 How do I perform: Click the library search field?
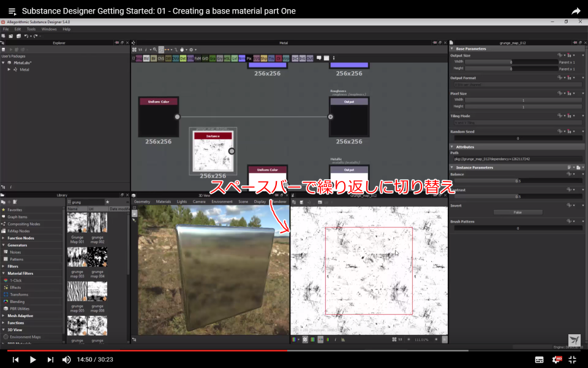[88, 202]
